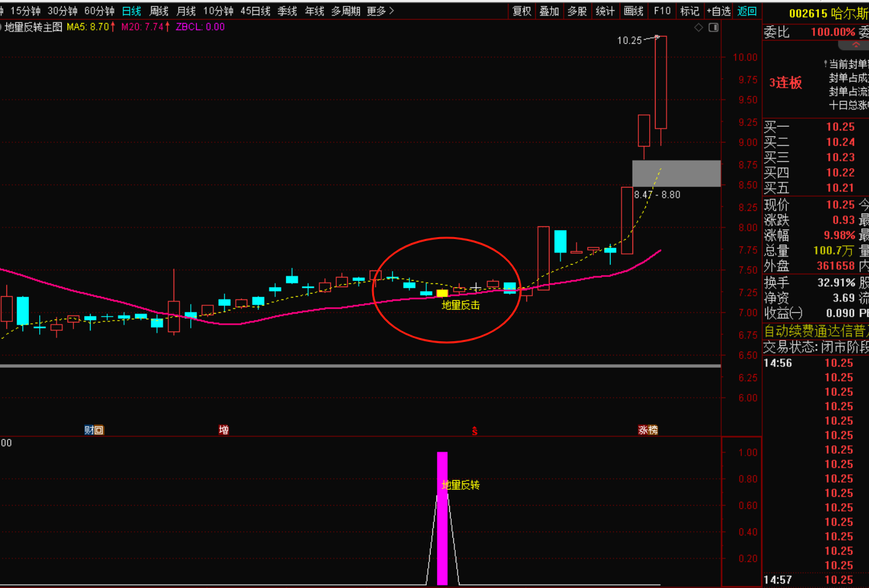The width and height of the screenshot is (869, 588).
Task: Click the 增 event marker on timeline
Action: point(224,430)
